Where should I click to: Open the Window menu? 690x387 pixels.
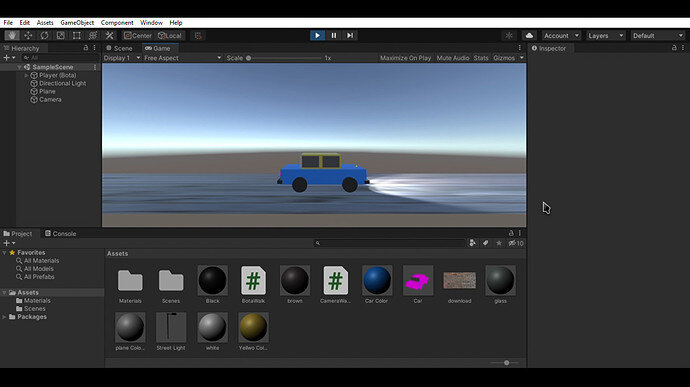click(151, 23)
